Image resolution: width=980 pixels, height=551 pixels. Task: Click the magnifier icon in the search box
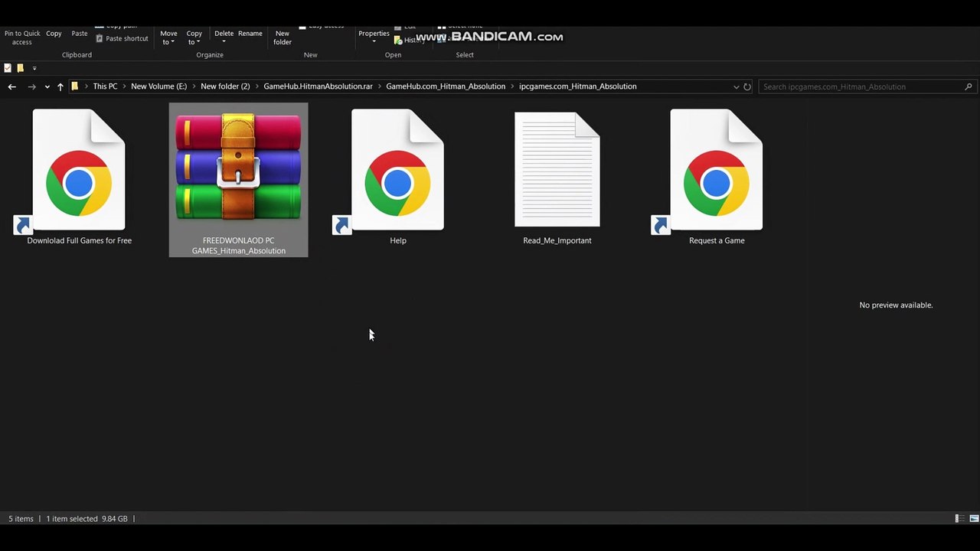pos(969,86)
